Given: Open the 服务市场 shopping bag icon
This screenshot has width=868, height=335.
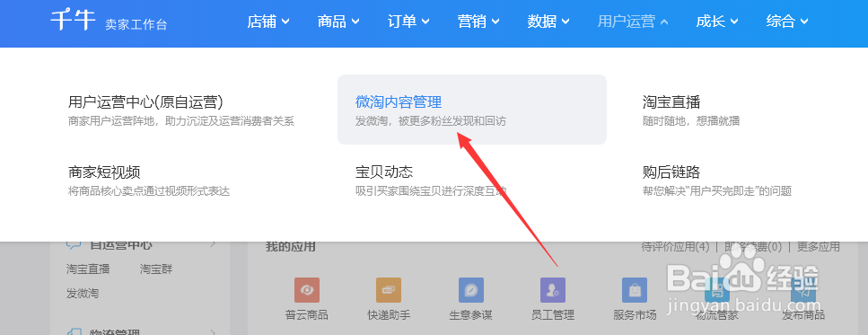Looking at the screenshot, I should pyautogui.click(x=635, y=290).
